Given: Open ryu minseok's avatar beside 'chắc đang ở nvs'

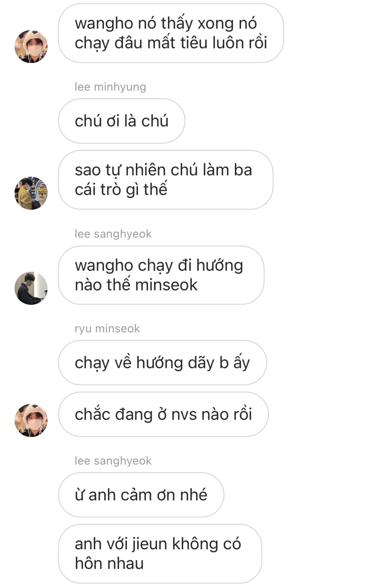Looking at the screenshot, I should 31,420.
